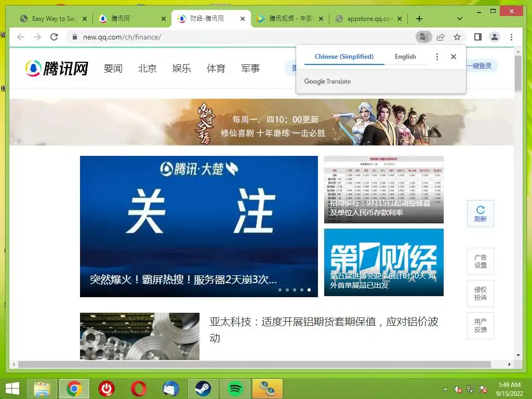This screenshot has width=532, height=399.
Task: Select Chinese (Simplified) in translate popup
Action: click(344, 57)
